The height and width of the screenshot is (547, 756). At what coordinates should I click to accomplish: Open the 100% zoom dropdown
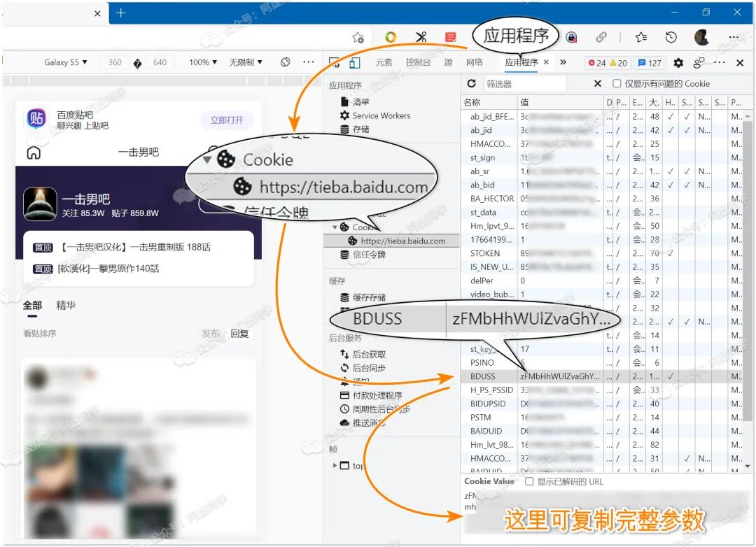tap(203, 62)
